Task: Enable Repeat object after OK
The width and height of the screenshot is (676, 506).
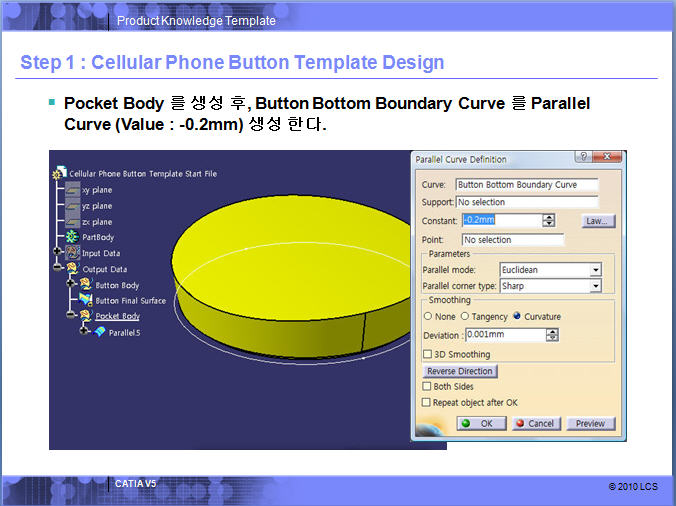Action: coord(428,402)
